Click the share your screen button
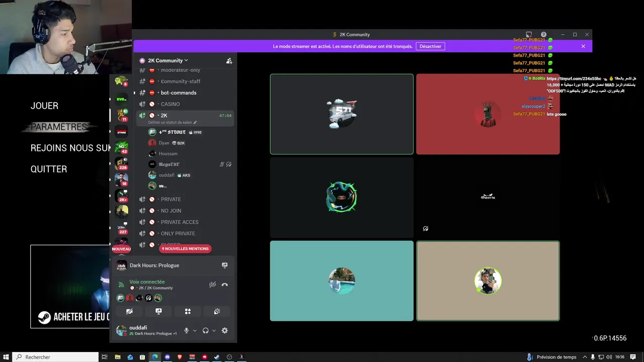The height and width of the screenshot is (362, 644). [x=158, y=311]
